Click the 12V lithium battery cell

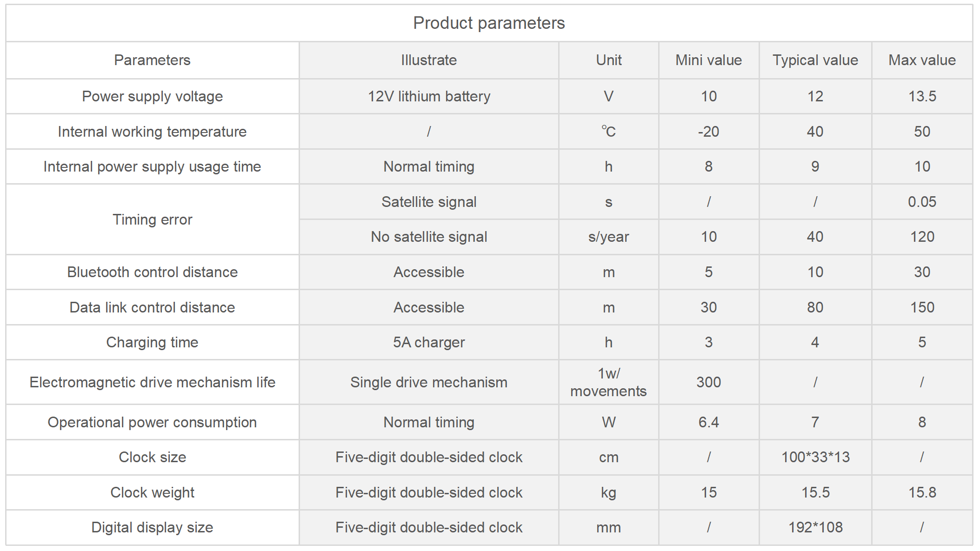[x=429, y=96]
